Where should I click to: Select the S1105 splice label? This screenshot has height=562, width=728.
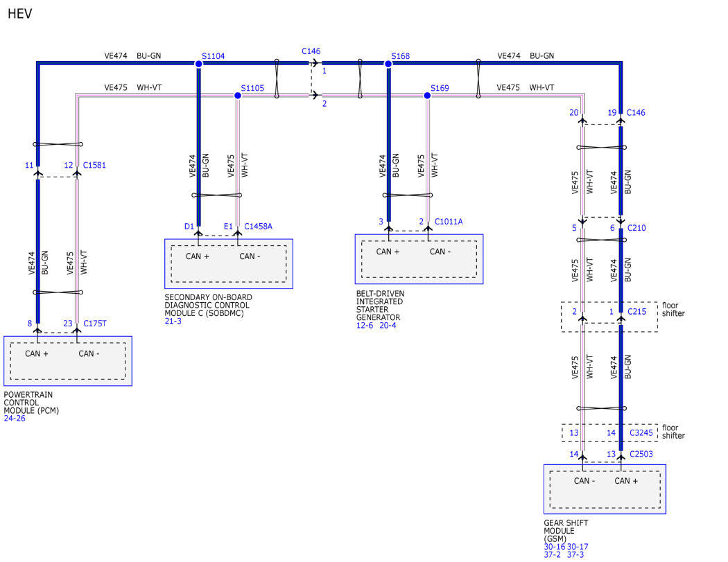[252, 88]
